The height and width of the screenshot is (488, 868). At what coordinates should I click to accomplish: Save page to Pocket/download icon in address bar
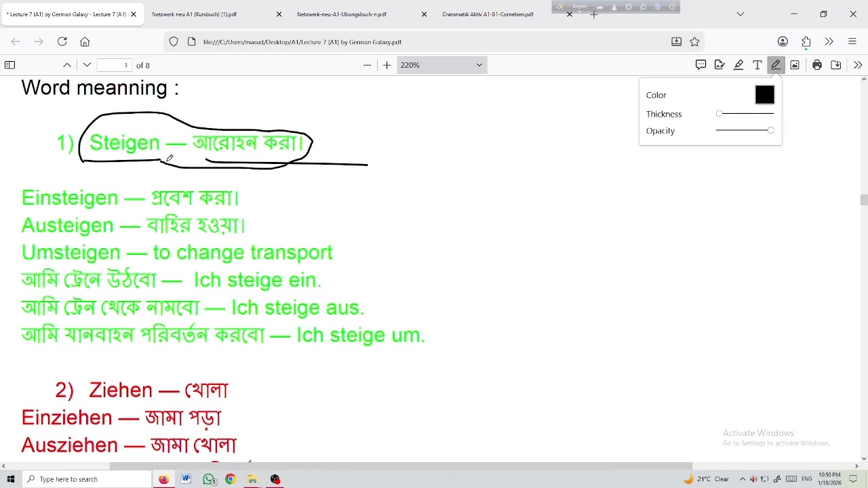pos(676,42)
